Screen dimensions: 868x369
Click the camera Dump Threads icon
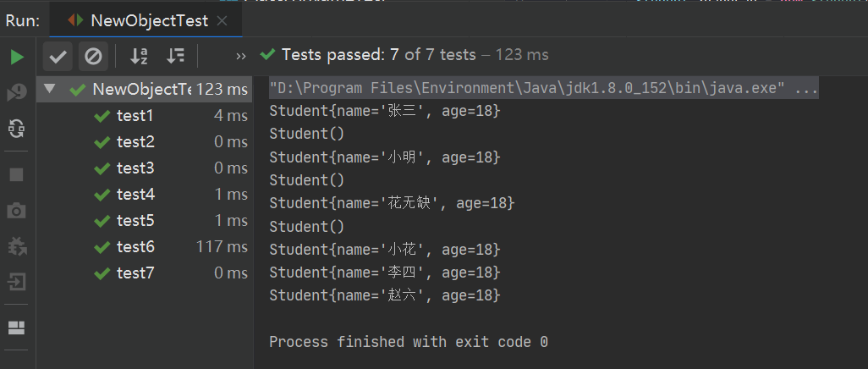[17, 210]
